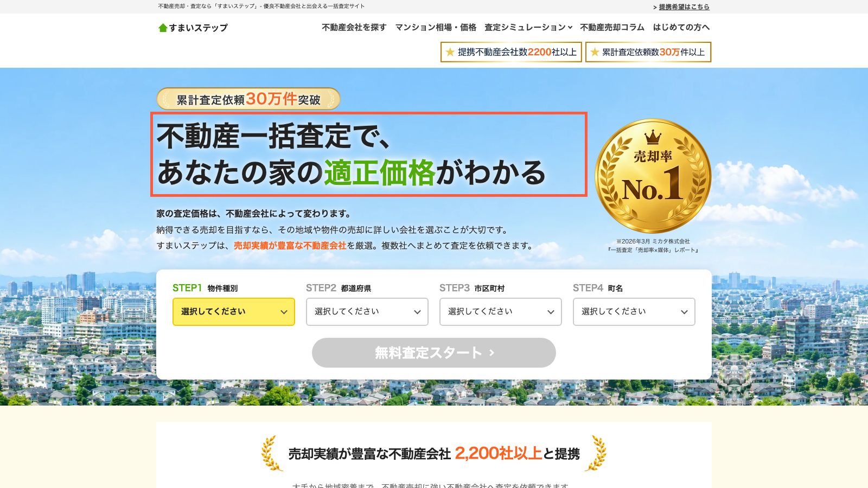Image resolution: width=868 pixels, height=488 pixels.
Task: Open the STEP3 市区町村 dropdown
Action: pos(501,312)
